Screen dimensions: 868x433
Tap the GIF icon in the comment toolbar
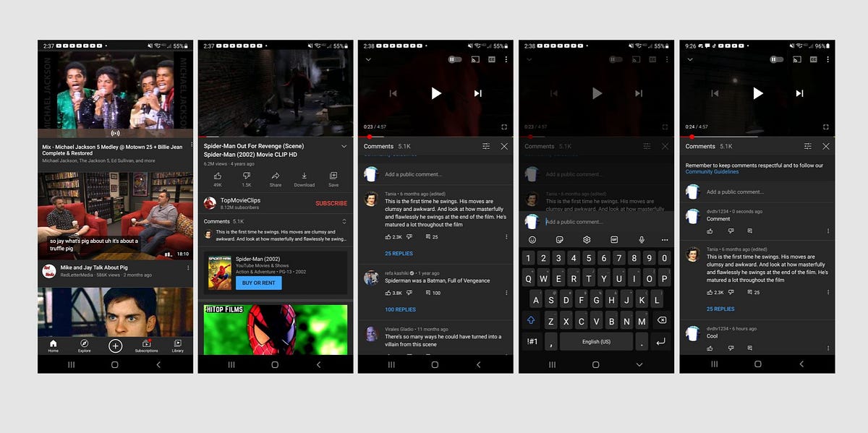tap(616, 239)
